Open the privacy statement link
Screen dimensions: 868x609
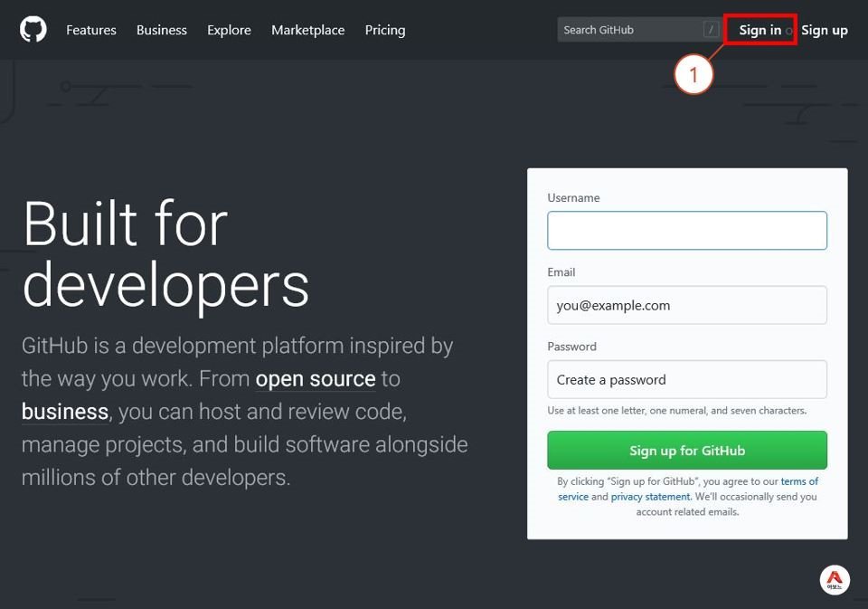(650, 497)
